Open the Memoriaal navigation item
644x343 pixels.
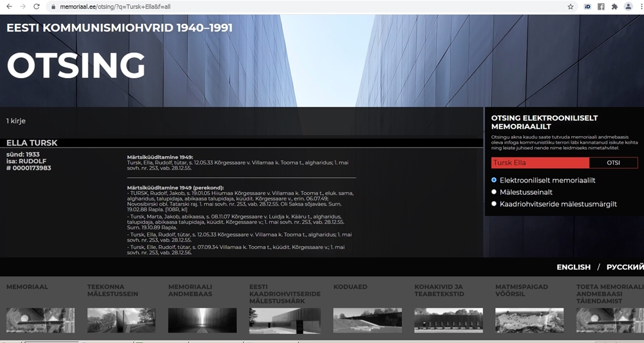pyautogui.click(x=27, y=287)
